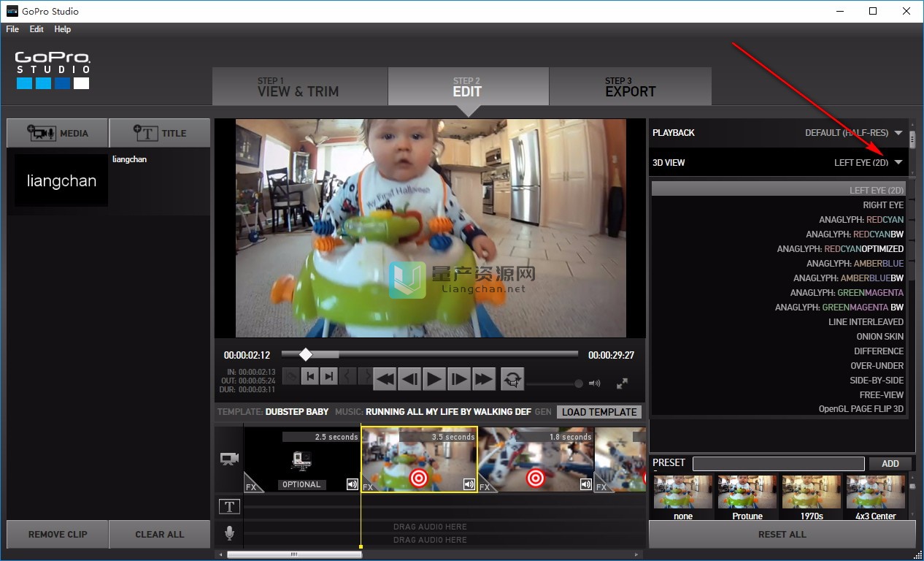This screenshot has width=924, height=561.
Task: Click the split clip icon
Action: [x=290, y=376]
